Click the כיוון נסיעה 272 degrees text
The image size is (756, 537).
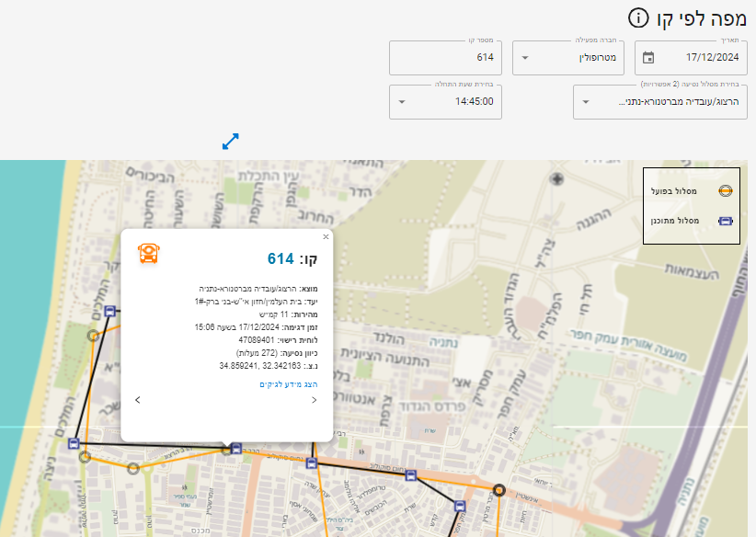[277, 353]
